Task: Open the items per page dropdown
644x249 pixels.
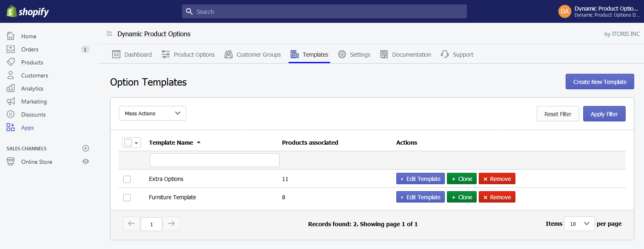Action: tap(579, 223)
